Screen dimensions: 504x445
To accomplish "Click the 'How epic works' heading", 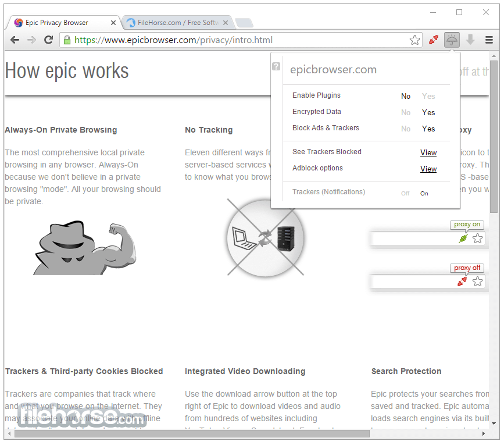I will tap(67, 71).
